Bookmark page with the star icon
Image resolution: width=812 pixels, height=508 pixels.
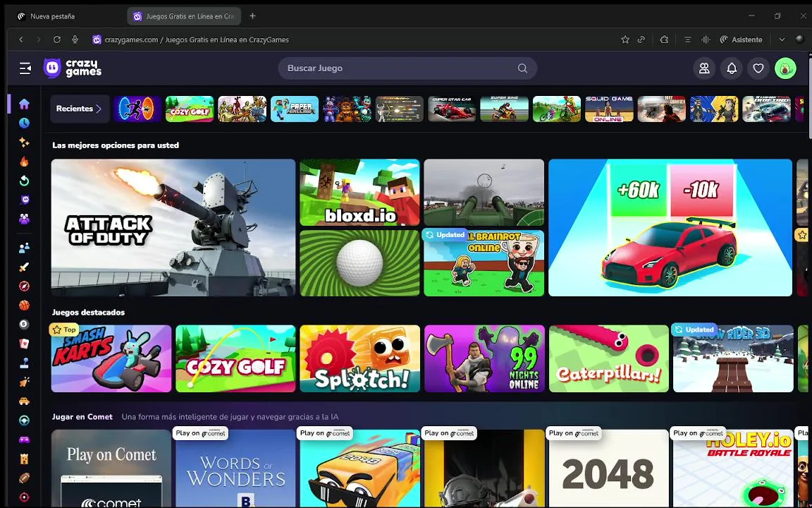coord(625,40)
